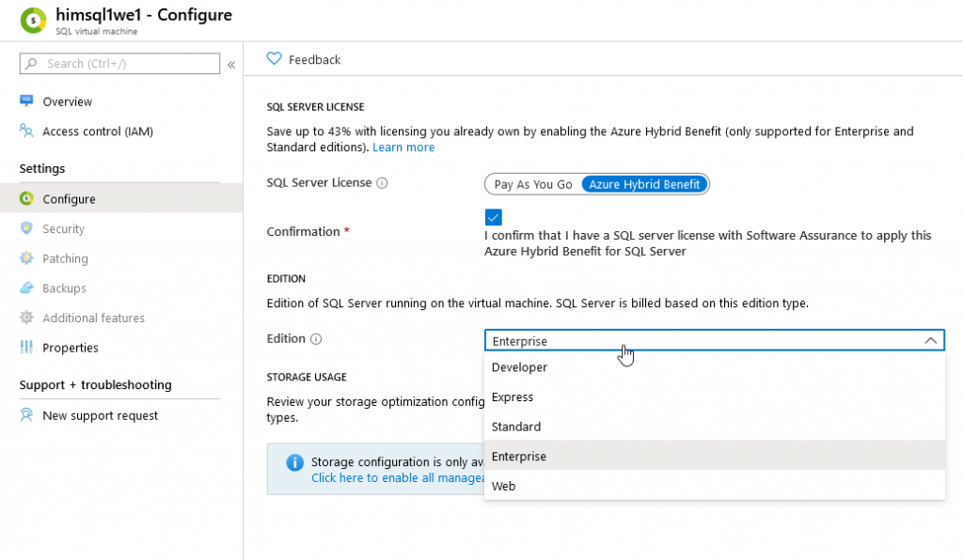Collapse the sidebar with the double-chevron icon

[231, 65]
